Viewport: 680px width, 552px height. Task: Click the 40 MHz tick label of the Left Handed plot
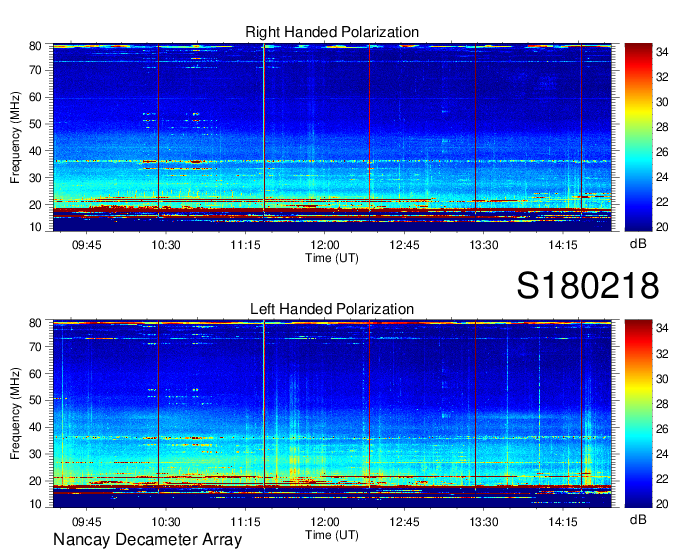pyautogui.click(x=35, y=427)
